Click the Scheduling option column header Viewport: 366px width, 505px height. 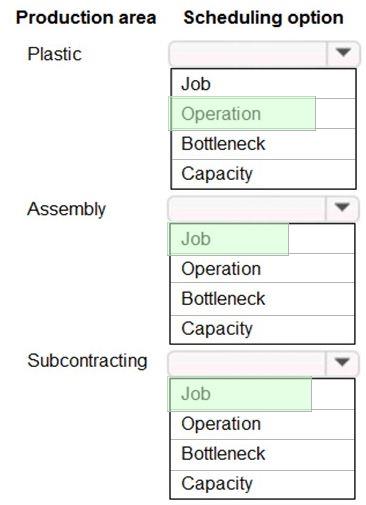tap(263, 18)
